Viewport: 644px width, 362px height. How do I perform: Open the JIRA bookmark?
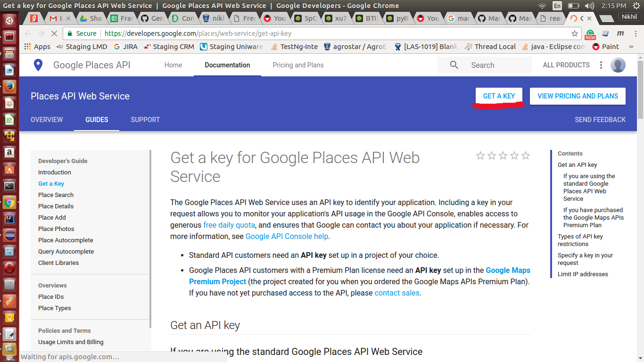(x=126, y=47)
